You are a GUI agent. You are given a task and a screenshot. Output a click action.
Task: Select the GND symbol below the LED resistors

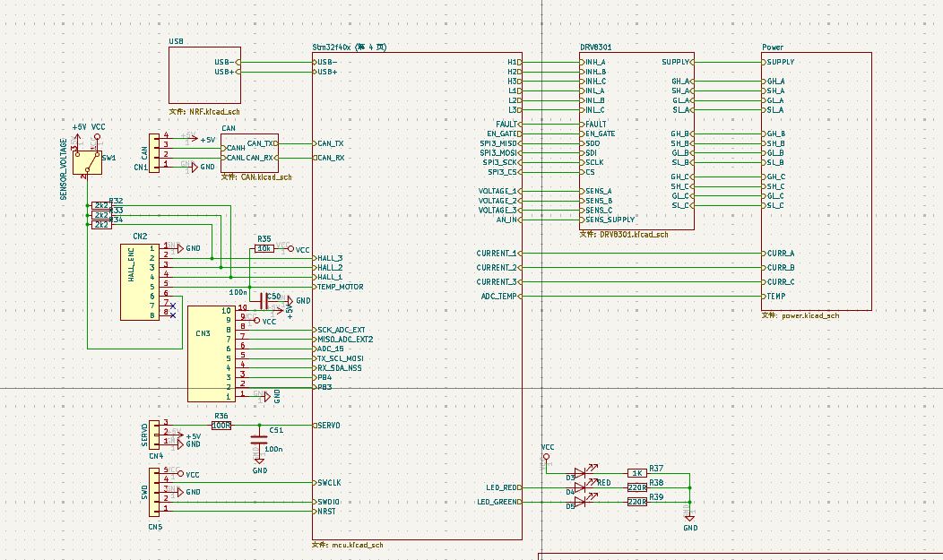[689, 518]
